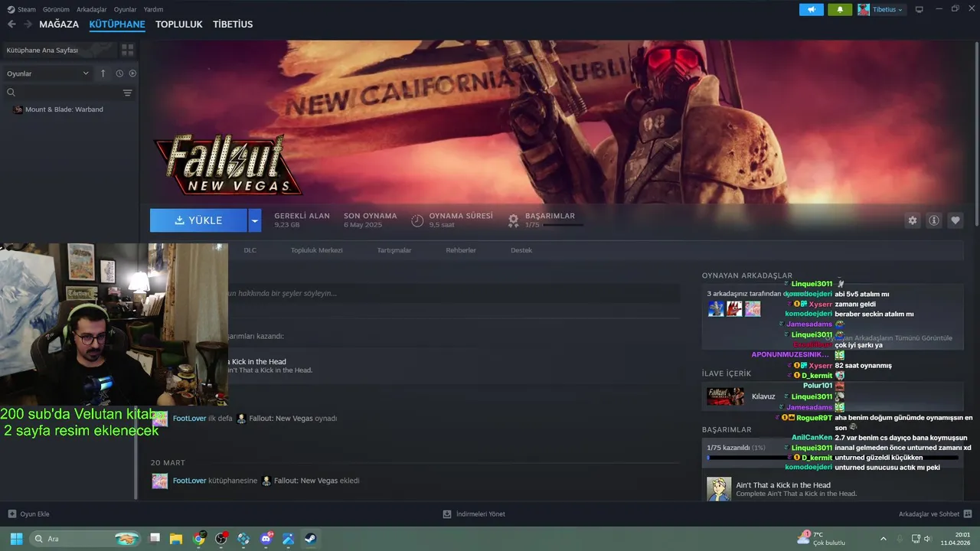Click the achievements progress bar under BAŞARIMLAR
Screen dimensions: 980x551
point(563,225)
